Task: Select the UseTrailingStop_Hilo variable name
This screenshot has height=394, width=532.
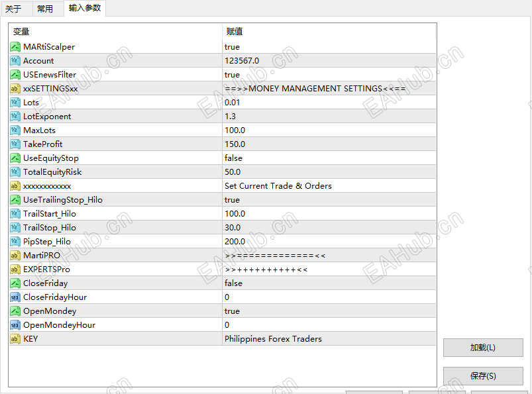Action: pyautogui.click(x=63, y=200)
